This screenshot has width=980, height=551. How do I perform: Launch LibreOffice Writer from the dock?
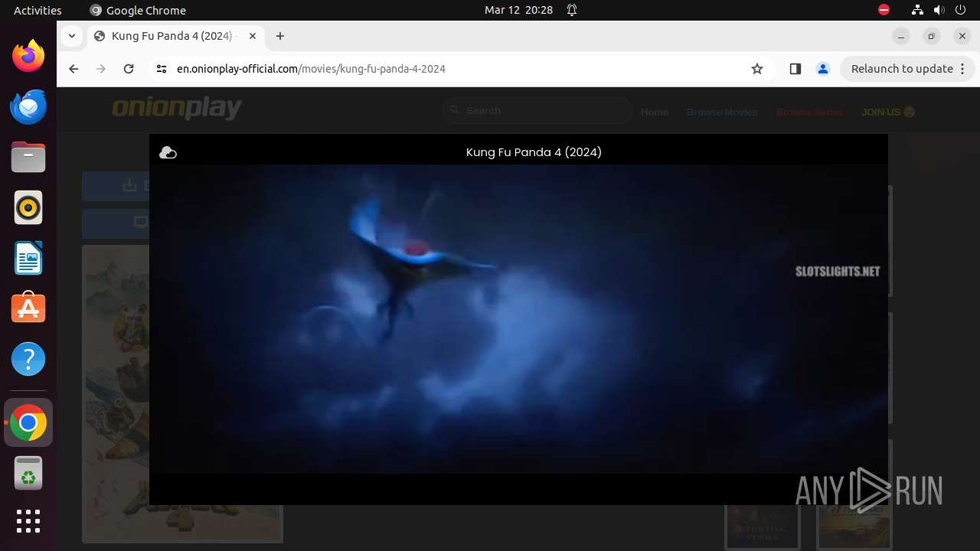coord(28,259)
